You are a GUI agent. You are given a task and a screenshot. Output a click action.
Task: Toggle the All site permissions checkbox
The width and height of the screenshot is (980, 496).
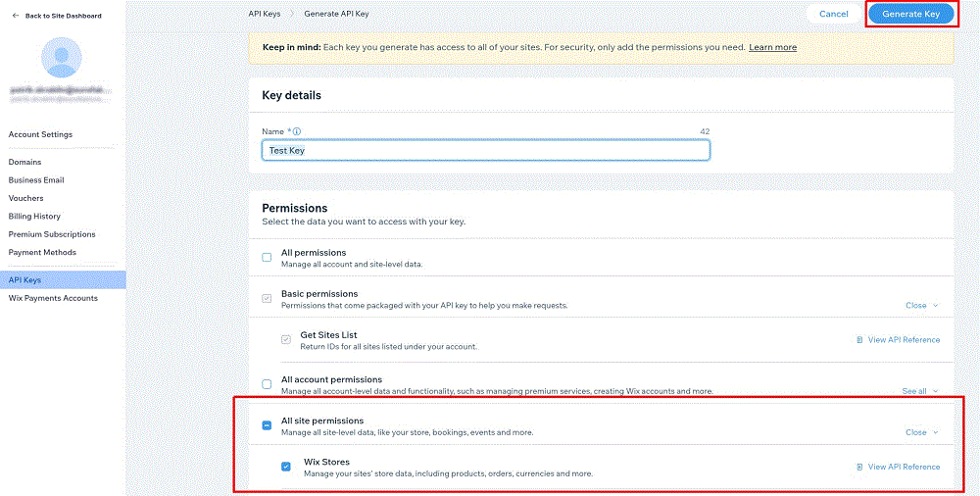coord(267,425)
